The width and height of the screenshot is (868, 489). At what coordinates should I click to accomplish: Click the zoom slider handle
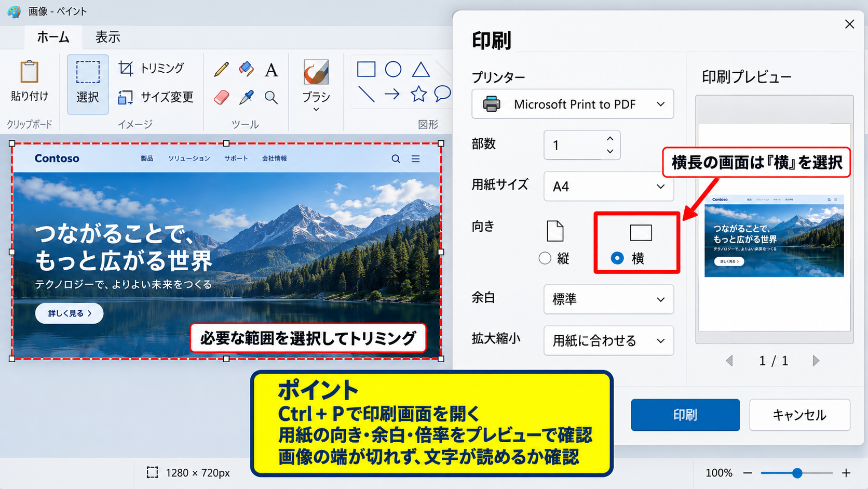click(x=797, y=473)
